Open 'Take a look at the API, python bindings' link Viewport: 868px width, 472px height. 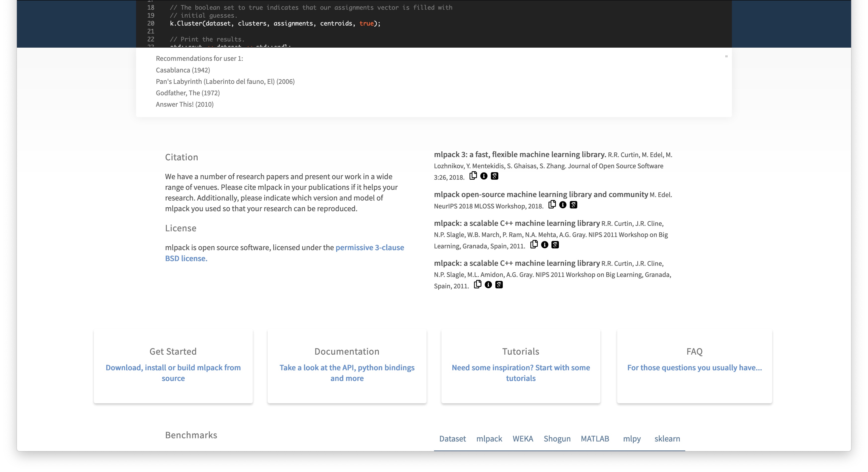click(347, 373)
